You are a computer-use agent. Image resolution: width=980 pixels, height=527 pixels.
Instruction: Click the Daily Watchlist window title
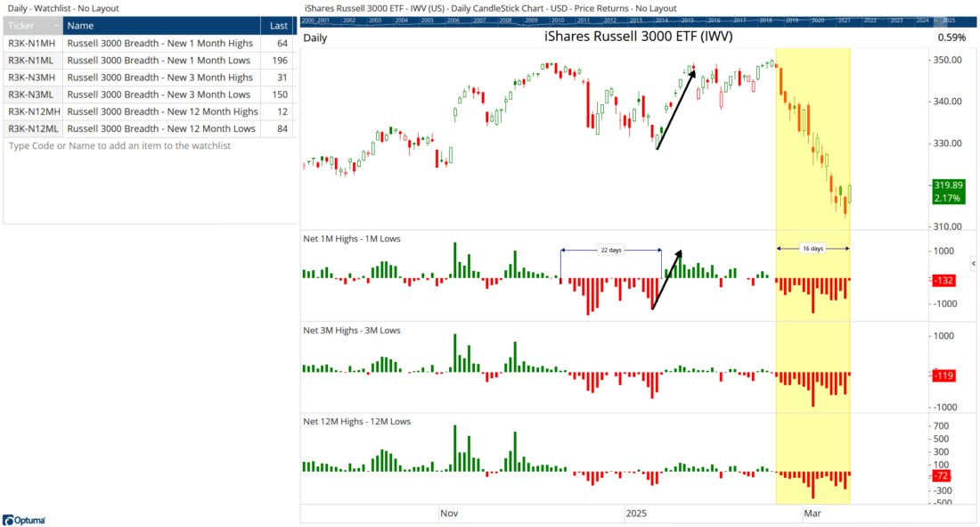[63, 8]
